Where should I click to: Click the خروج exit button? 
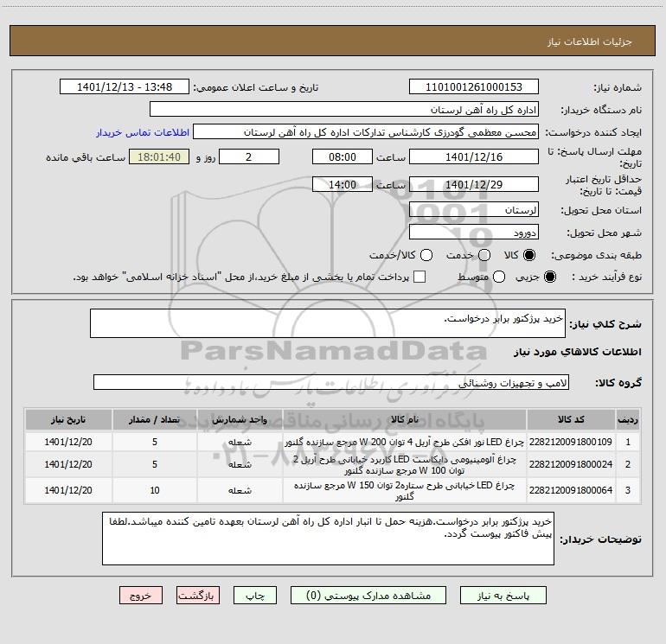[141, 596]
